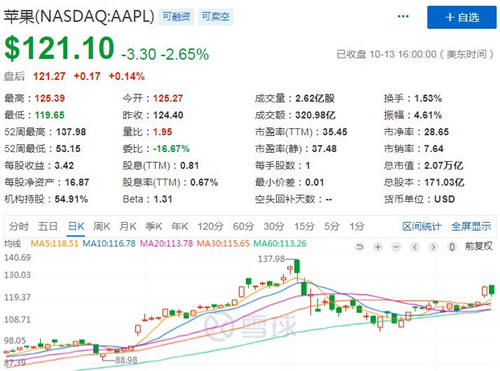Click the 88.98 low marker on chart

pyautogui.click(x=126, y=360)
